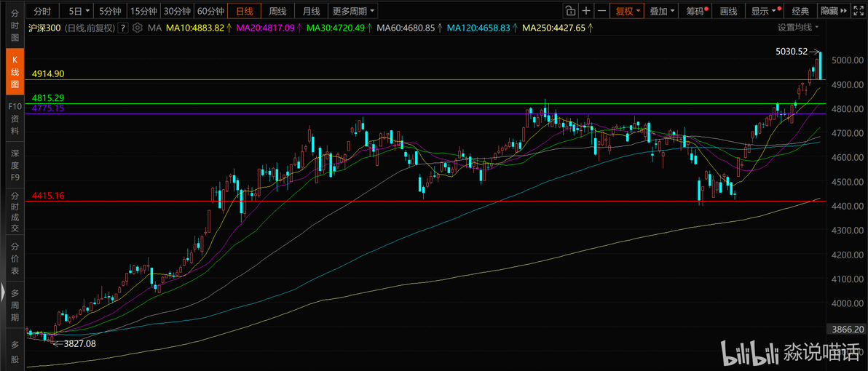The height and width of the screenshot is (371, 868).
Task: Select 60分钟 timeframe tab
Action: click(211, 11)
